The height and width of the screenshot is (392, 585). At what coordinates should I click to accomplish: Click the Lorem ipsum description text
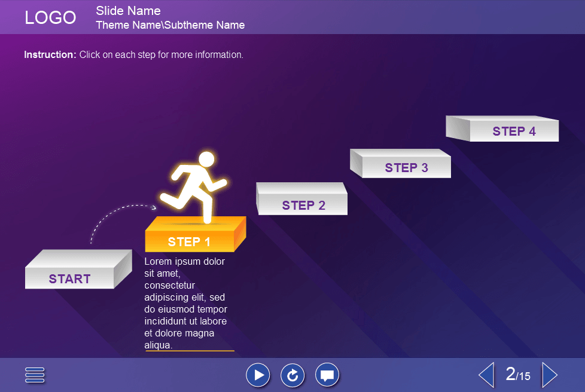coord(186,303)
